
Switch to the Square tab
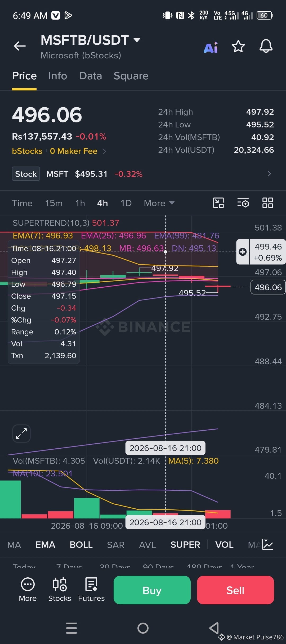point(131,76)
